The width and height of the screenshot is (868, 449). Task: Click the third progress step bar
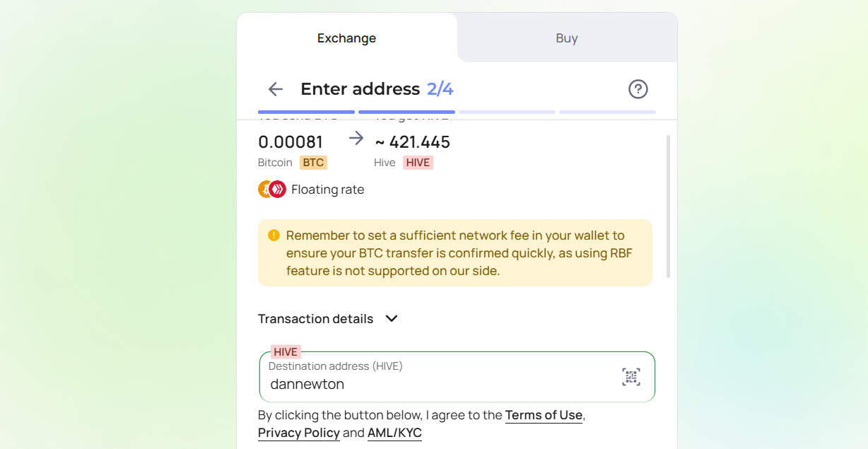tap(507, 112)
